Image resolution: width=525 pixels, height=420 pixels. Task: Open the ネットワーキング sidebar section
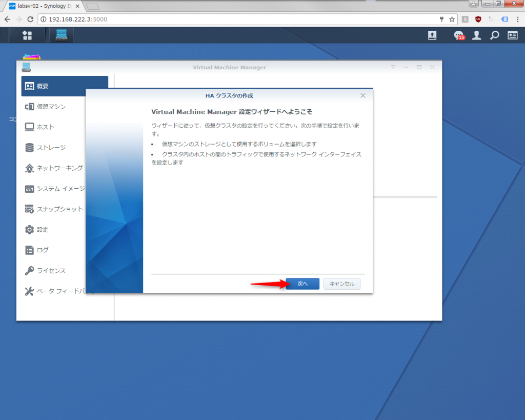(x=54, y=168)
